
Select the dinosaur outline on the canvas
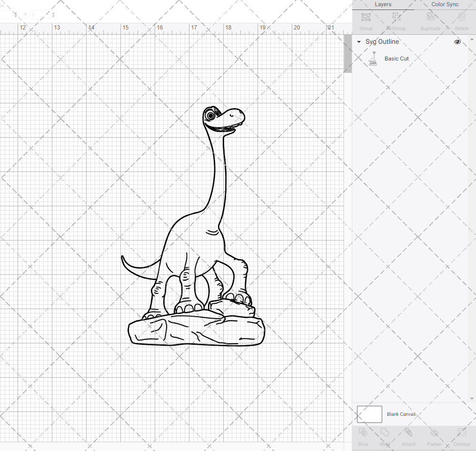click(194, 226)
